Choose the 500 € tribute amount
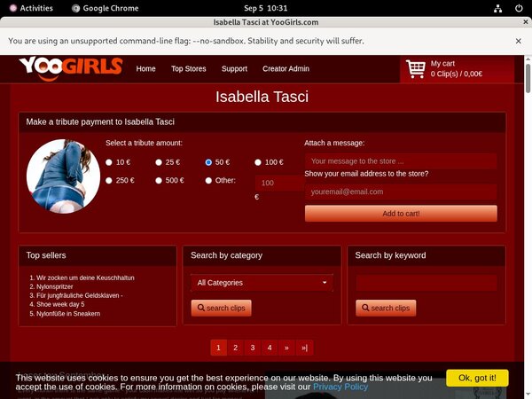 coord(159,180)
